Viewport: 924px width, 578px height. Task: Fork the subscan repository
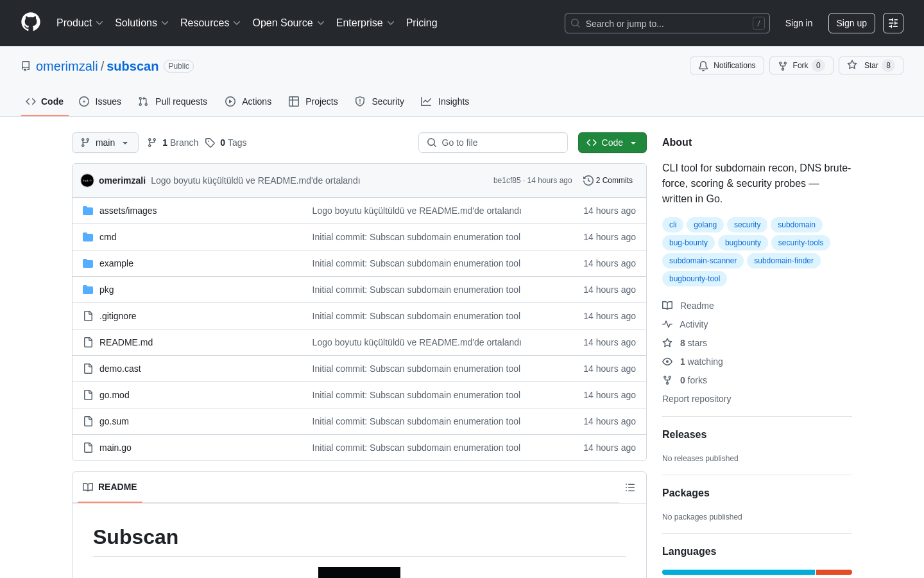(x=801, y=66)
